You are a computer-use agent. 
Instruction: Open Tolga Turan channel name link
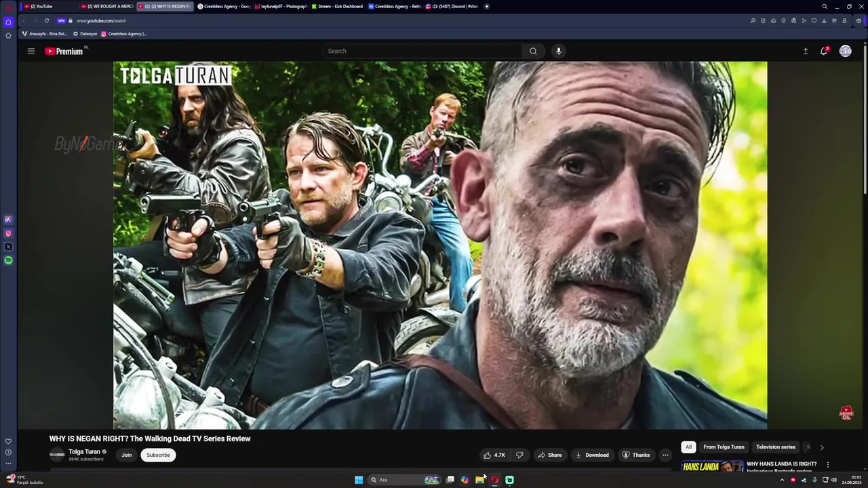point(84,451)
